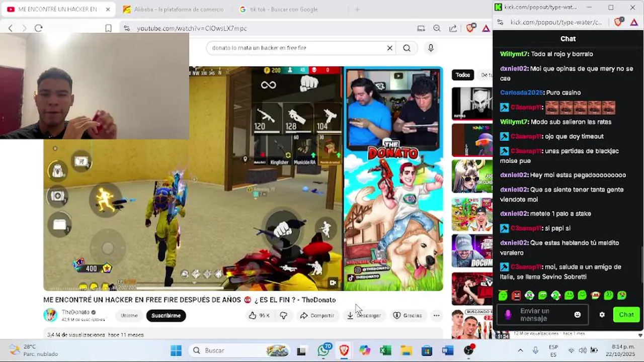Screen dimensions: 644x362
Task: Open Wi-Fi network icon in system tray
Action: (x=571, y=350)
